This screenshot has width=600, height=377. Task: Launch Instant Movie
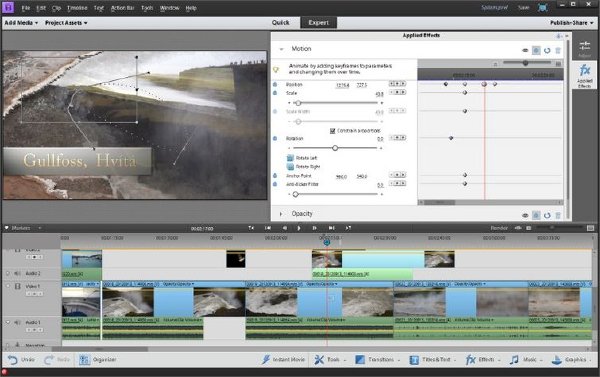click(x=284, y=360)
